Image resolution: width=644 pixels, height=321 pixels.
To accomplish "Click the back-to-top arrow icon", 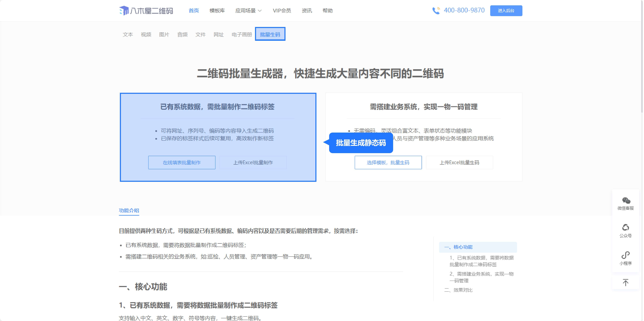I will pos(625,282).
